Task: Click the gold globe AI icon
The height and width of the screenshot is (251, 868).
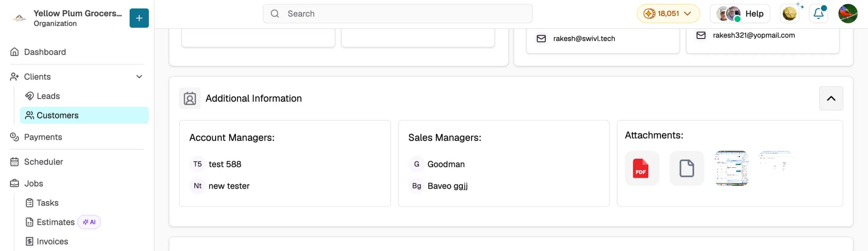Action: click(790, 14)
